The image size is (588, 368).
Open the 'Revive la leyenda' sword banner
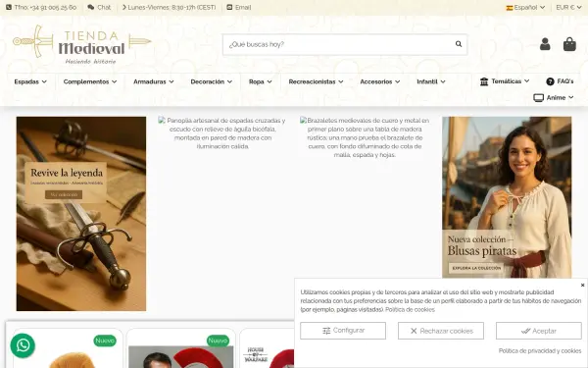[81, 214]
